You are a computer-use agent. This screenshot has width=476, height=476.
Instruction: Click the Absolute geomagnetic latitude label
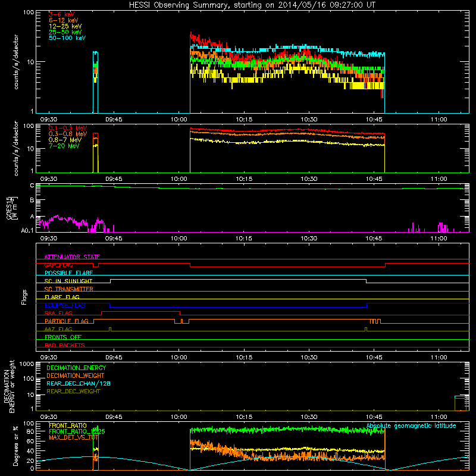(411, 425)
